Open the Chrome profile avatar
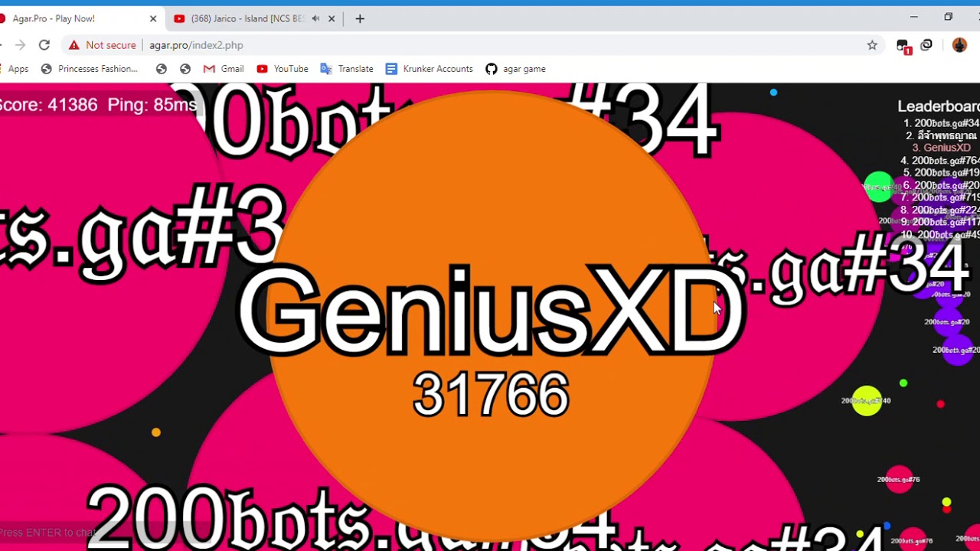The height and width of the screenshot is (551, 980). click(959, 45)
